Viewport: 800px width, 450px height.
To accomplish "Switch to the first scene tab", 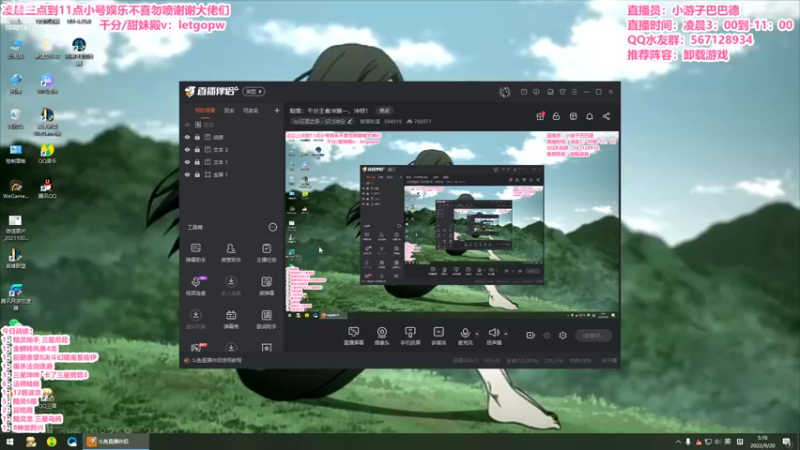I will tap(205, 111).
